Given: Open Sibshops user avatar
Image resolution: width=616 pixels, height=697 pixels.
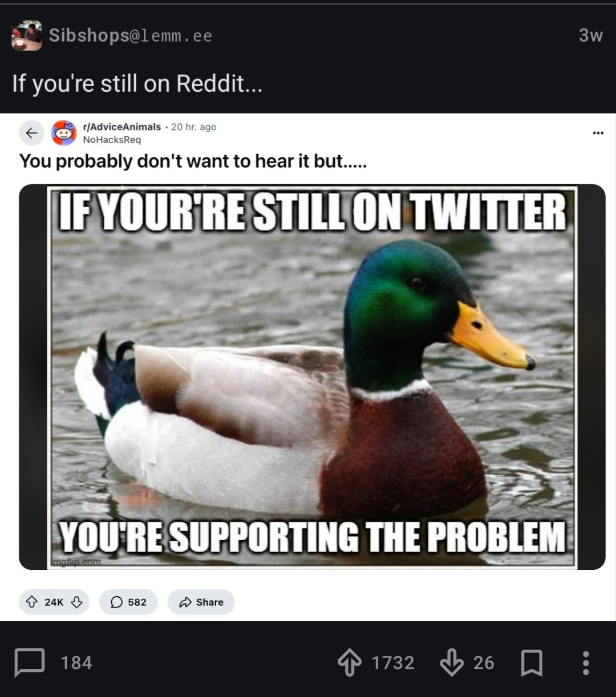Looking at the screenshot, I should click(27, 35).
